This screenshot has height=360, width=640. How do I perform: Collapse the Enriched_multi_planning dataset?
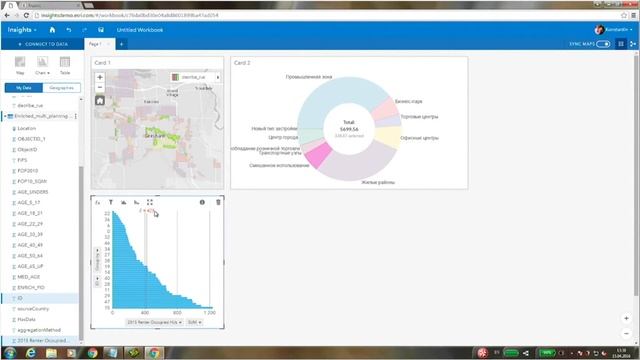5,116
